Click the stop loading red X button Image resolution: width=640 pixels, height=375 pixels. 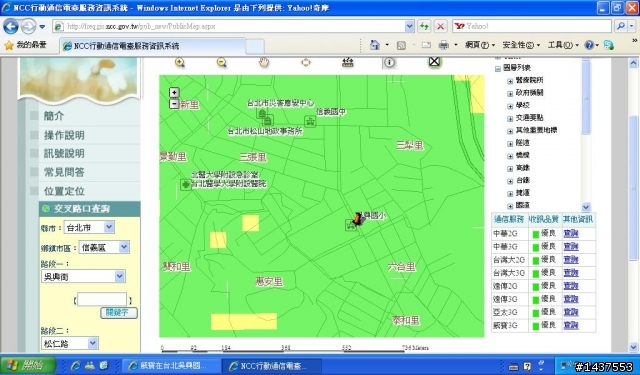coord(440,27)
